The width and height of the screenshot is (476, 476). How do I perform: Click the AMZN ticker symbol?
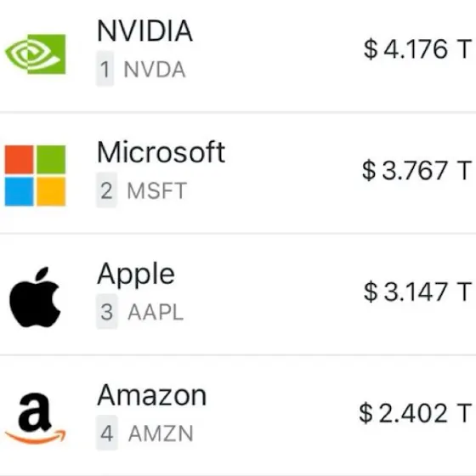pyautogui.click(x=161, y=433)
